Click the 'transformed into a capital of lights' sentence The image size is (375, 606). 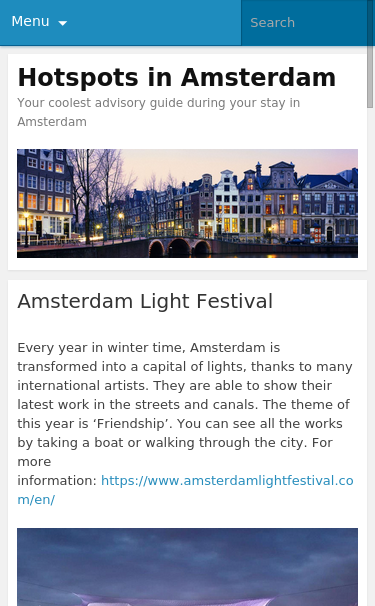[x=131, y=366]
